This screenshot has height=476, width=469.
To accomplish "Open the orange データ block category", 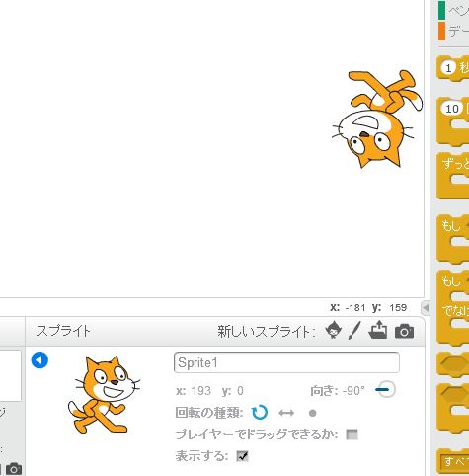I will (x=453, y=31).
